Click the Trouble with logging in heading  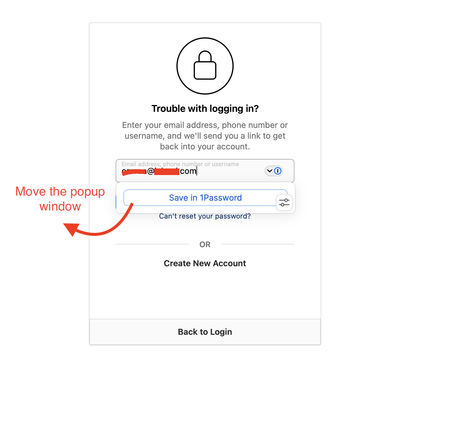pyautogui.click(x=205, y=109)
